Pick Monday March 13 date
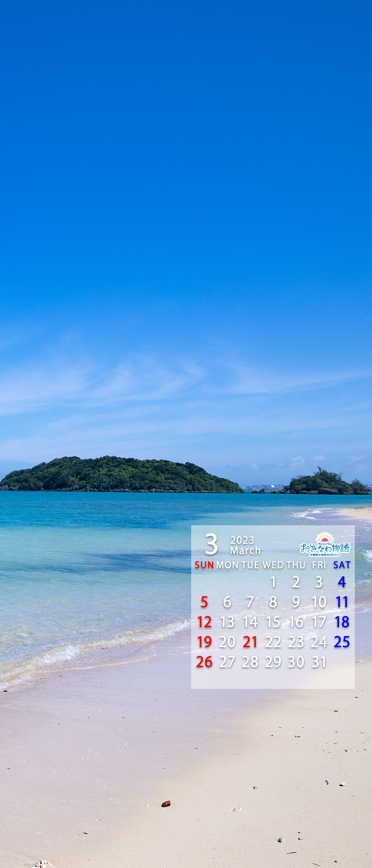Viewport: 372px width, 868px height. [227, 622]
